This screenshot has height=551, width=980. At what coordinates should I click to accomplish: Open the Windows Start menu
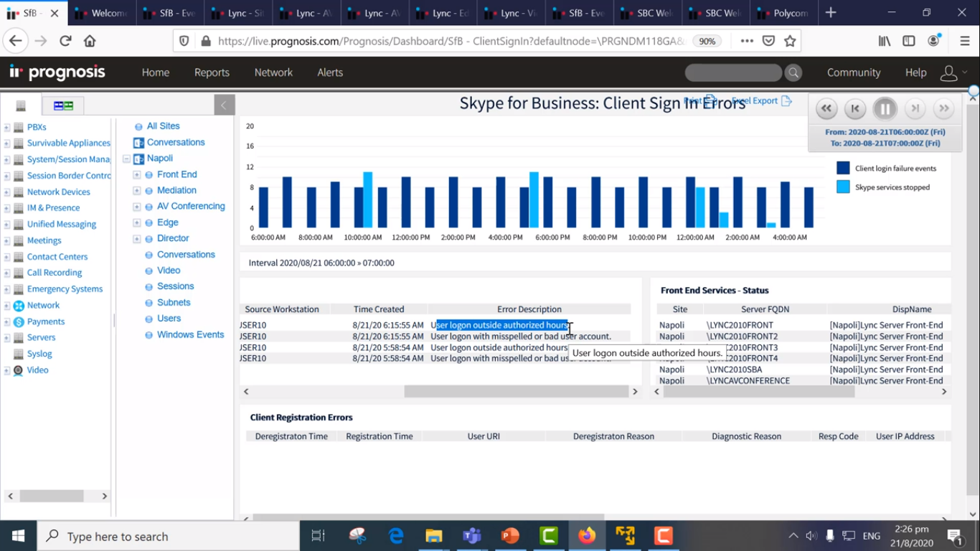[19, 536]
